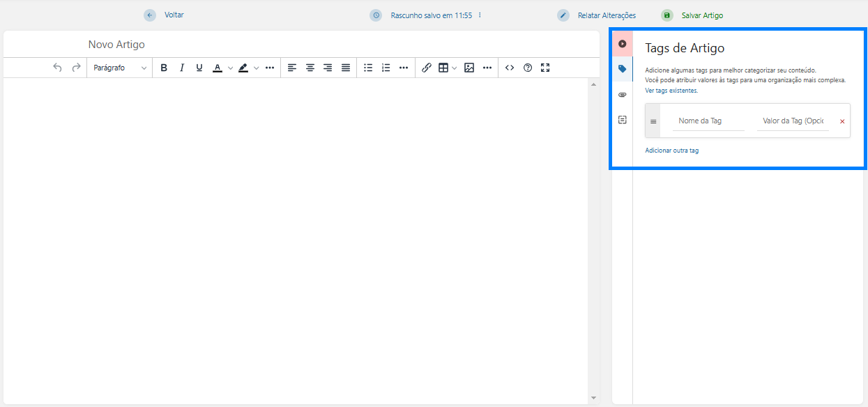Open the Parágrafo style dropdown

(x=120, y=68)
